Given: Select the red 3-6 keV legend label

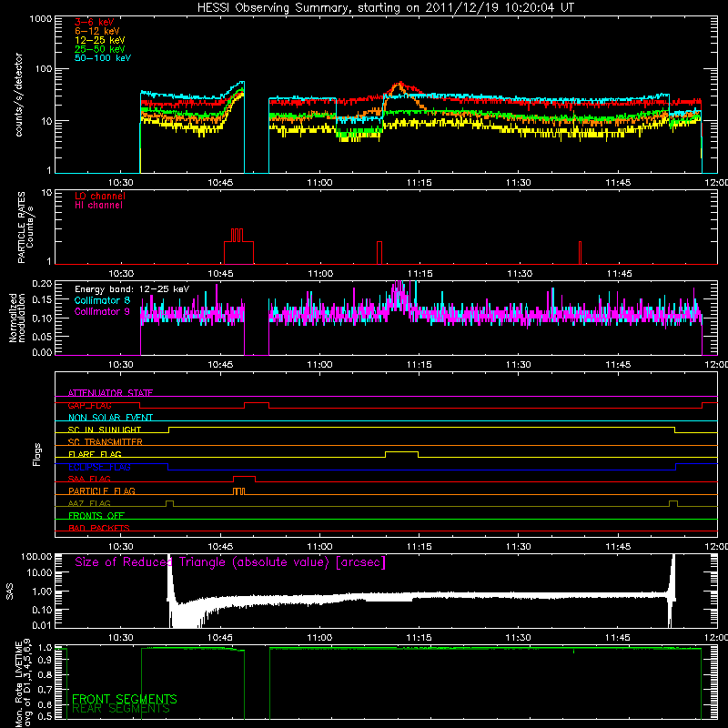Looking at the screenshot, I should [95, 22].
